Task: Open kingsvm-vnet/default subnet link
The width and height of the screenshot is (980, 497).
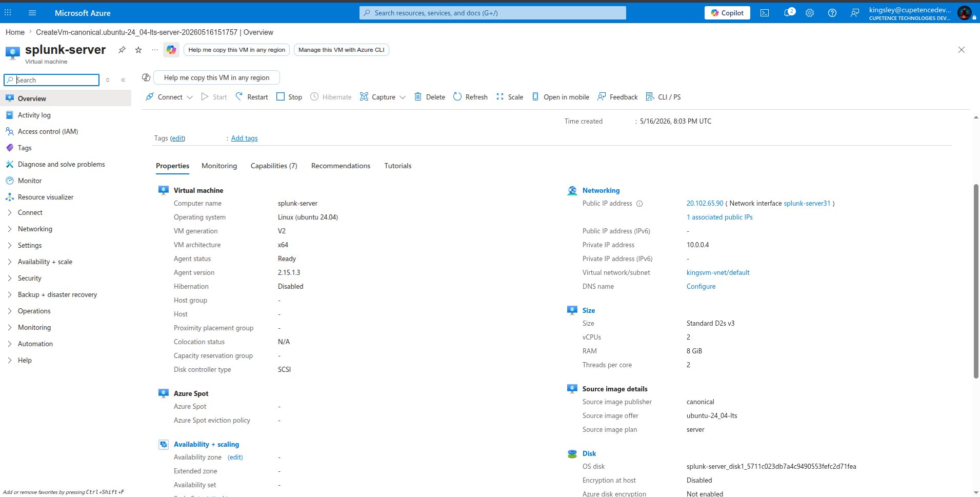Action: coord(718,273)
